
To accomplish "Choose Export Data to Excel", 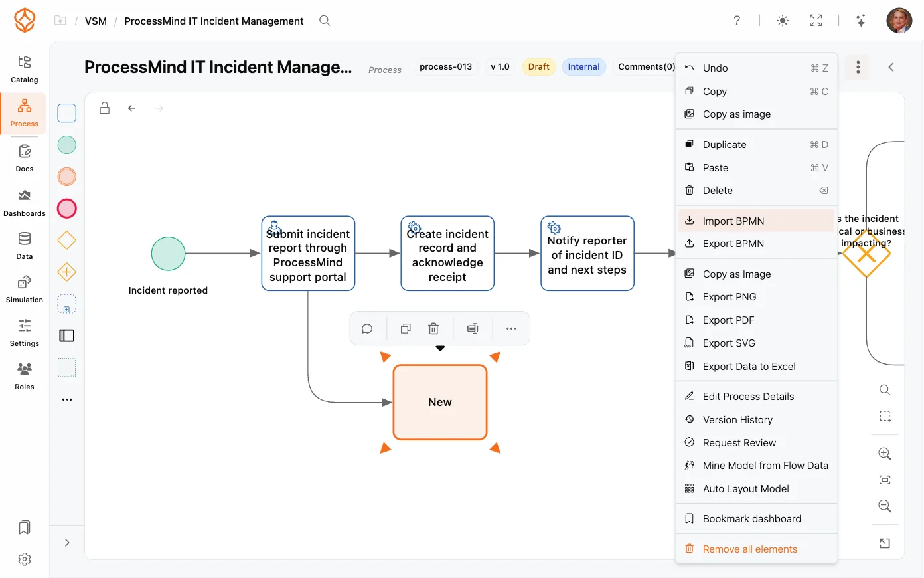I will coord(756,367).
